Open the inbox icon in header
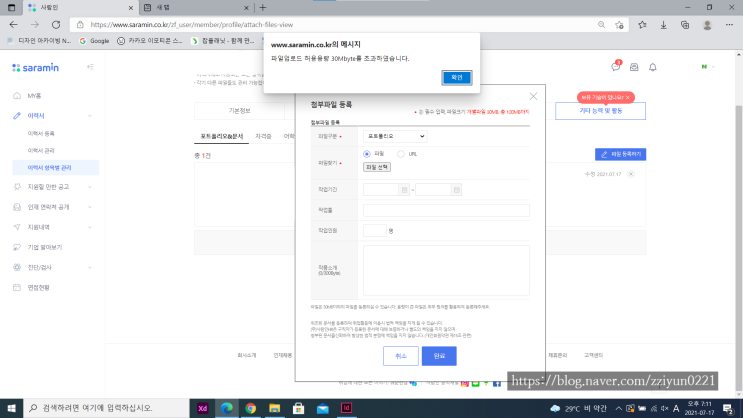This screenshot has height=418, width=743. coord(634,67)
